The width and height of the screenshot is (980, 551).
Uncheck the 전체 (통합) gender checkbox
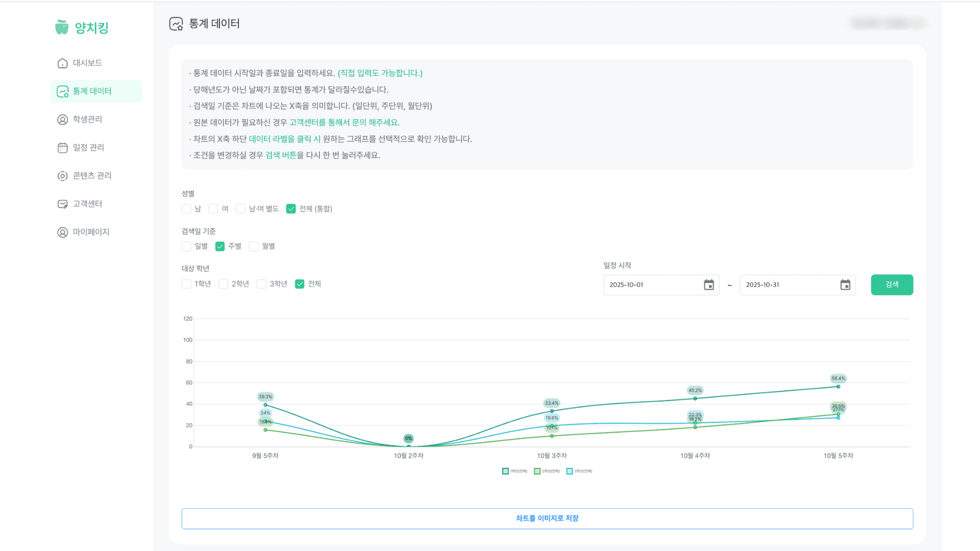(x=291, y=209)
